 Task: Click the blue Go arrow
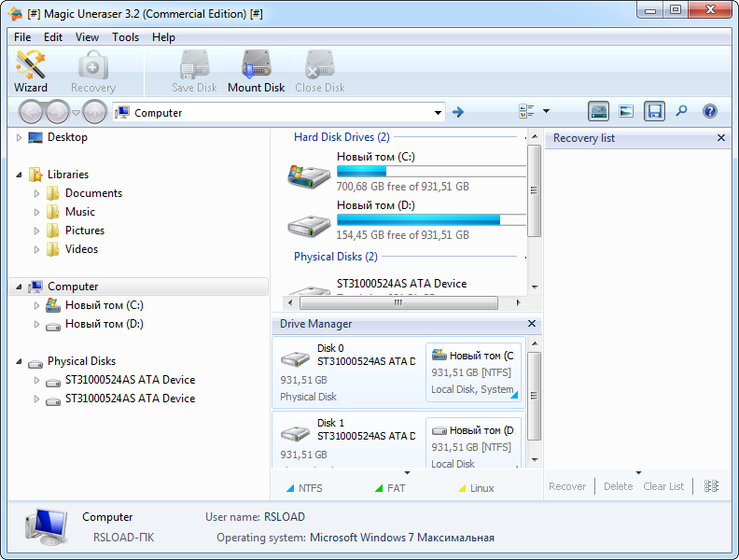[x=457, y=112]
